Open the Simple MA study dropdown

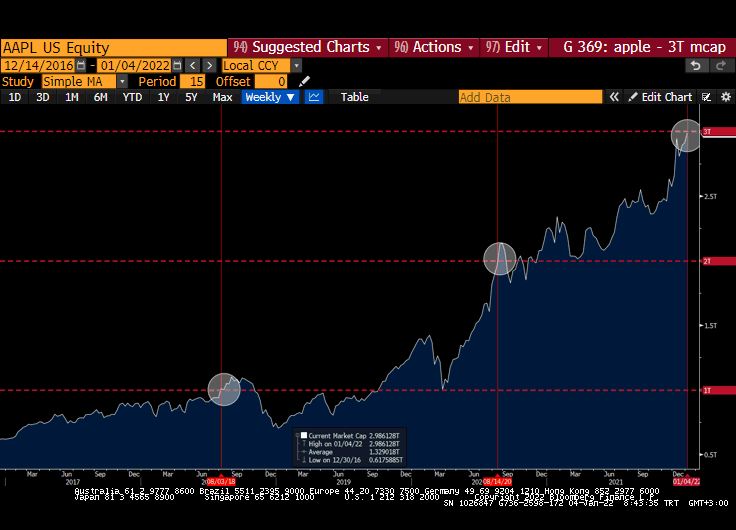coord(122,81)
